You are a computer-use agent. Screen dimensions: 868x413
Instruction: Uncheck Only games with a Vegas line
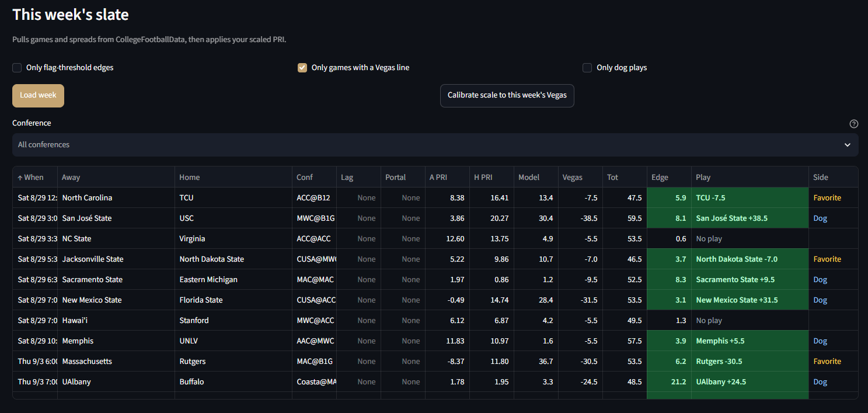click(x=302, y=68)
